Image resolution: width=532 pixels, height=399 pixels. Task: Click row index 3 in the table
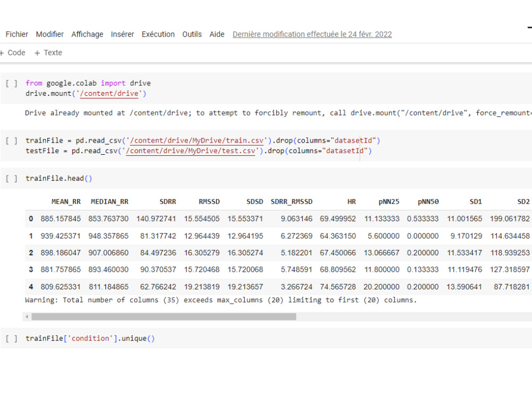click(31, 270)
